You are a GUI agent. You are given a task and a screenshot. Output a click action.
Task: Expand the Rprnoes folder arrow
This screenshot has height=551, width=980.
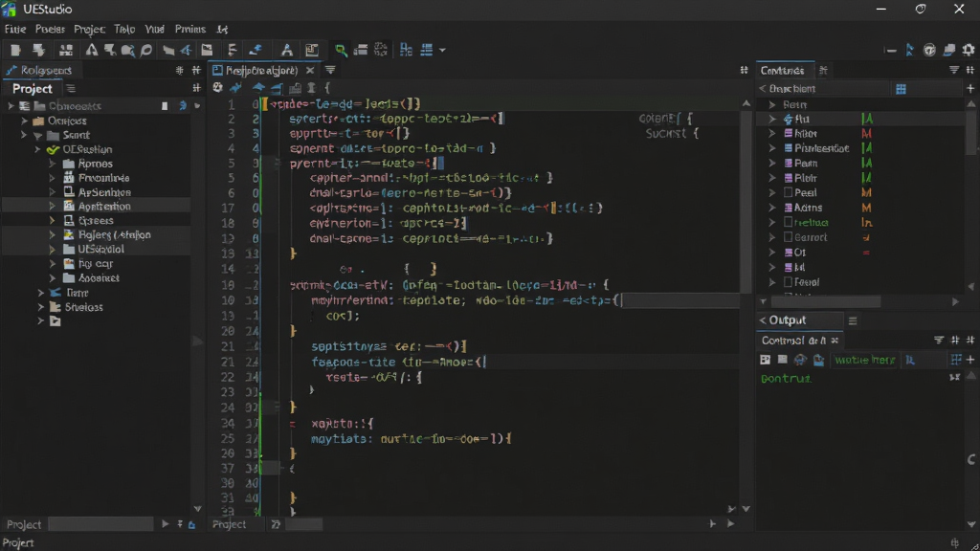[53, 164]
